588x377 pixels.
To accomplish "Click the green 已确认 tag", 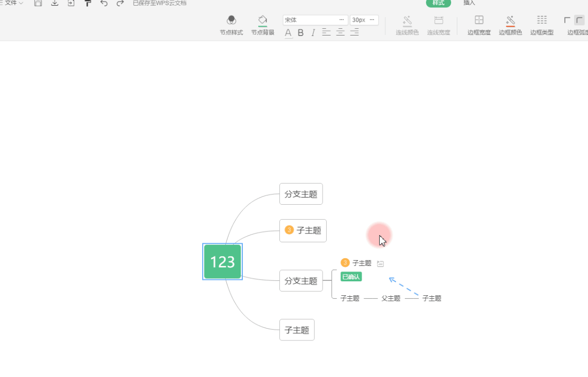I will click(x=351, y=276).
